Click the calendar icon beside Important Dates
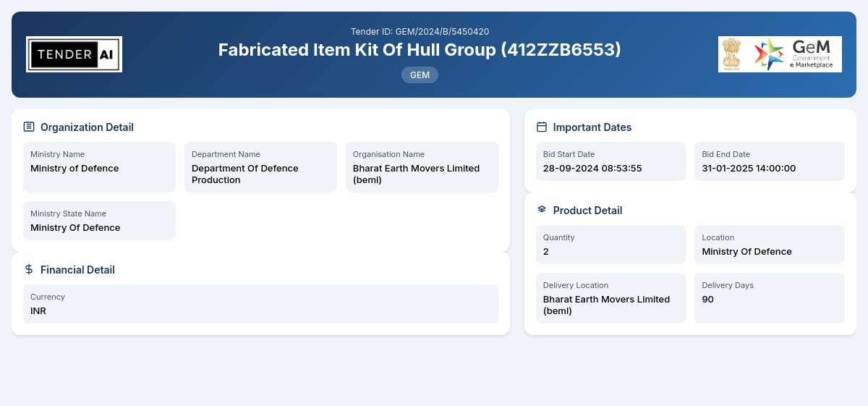This screenshot has width=868, height=406. tap(542, 127)
